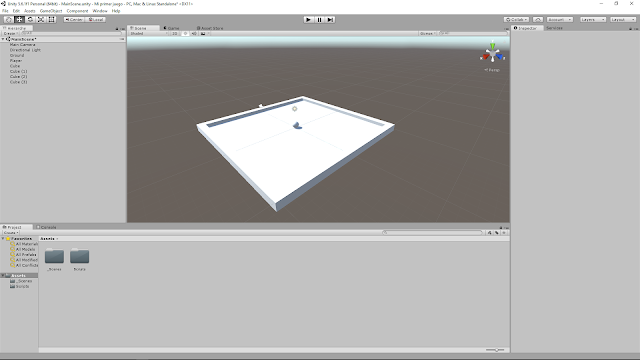The width and height of the screenshot is (640, 360).
Task: Collapse the MainScene tree node
Action: [x=3, y=39]
